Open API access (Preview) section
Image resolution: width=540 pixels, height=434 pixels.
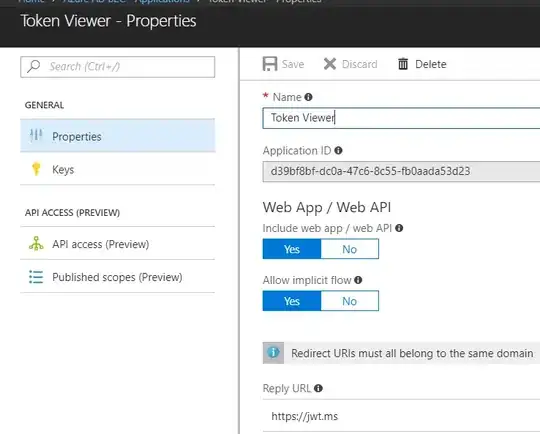[117, 244]
